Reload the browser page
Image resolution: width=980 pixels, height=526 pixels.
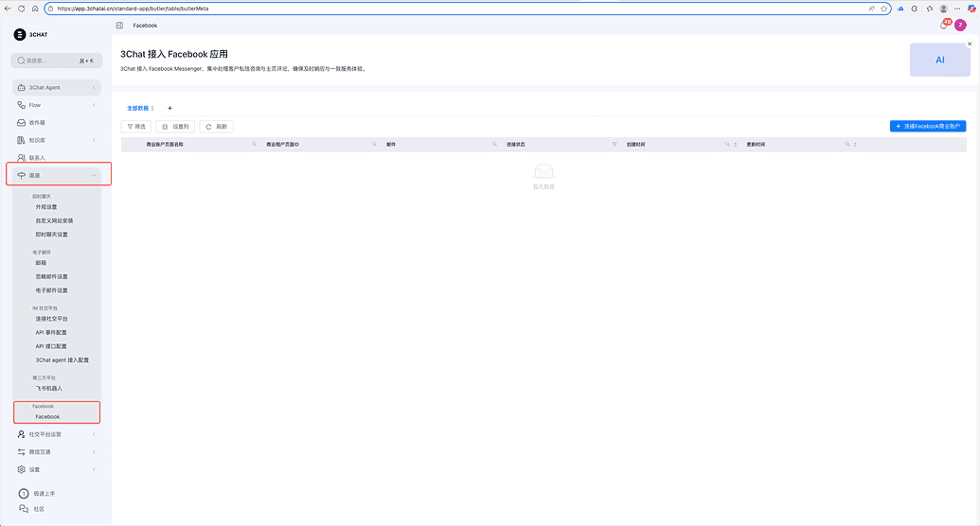21,9
